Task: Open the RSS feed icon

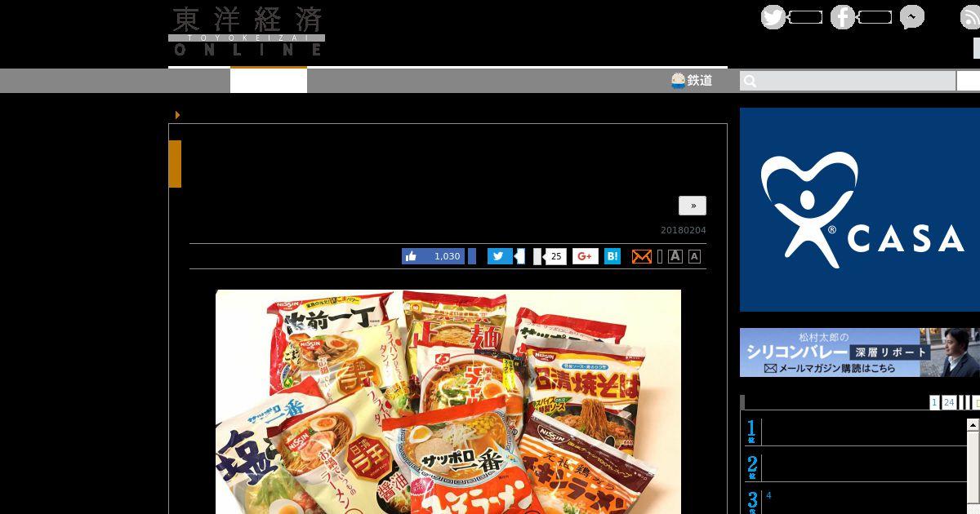Action: pyautogui.click(x=970, y=17)
